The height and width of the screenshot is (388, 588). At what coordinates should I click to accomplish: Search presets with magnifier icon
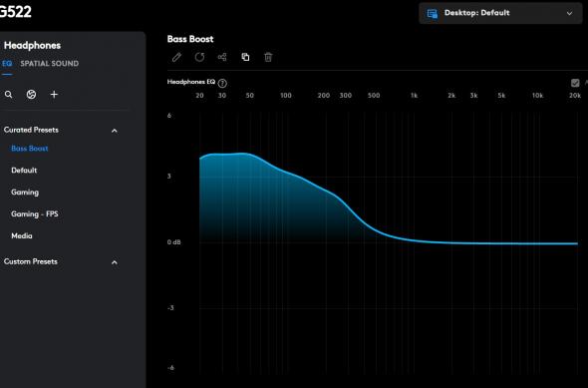(x=8, y=94)
